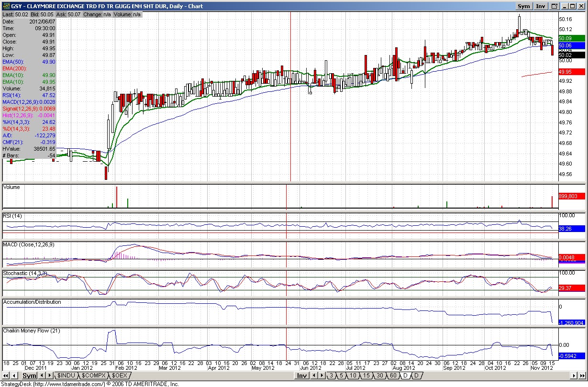Select the 3 minute interval tab
Viewport: 588px width, 387px height.
point(331,376)
